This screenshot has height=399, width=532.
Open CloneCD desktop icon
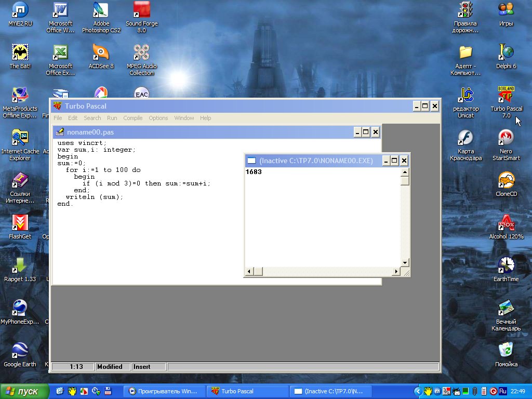pos(506,181)
